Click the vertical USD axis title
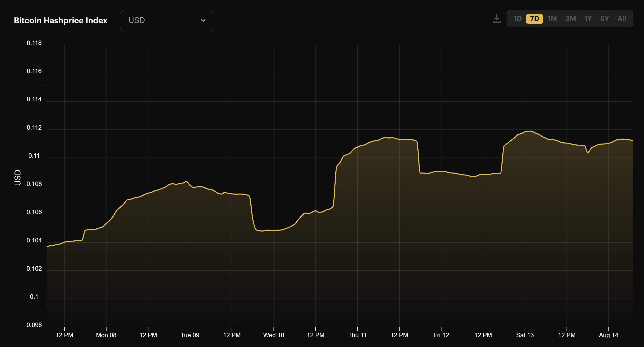This screenshot has height=347, width=644. (17, 177)
